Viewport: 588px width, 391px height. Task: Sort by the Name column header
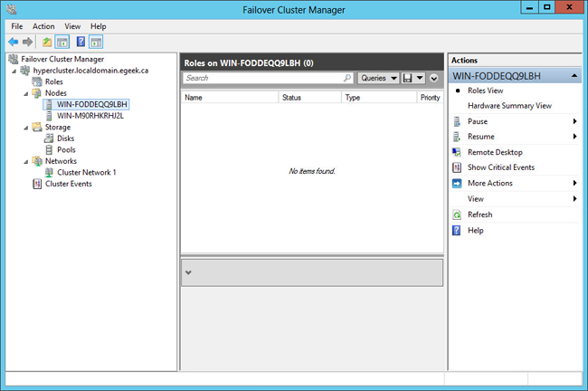point(230,98)
